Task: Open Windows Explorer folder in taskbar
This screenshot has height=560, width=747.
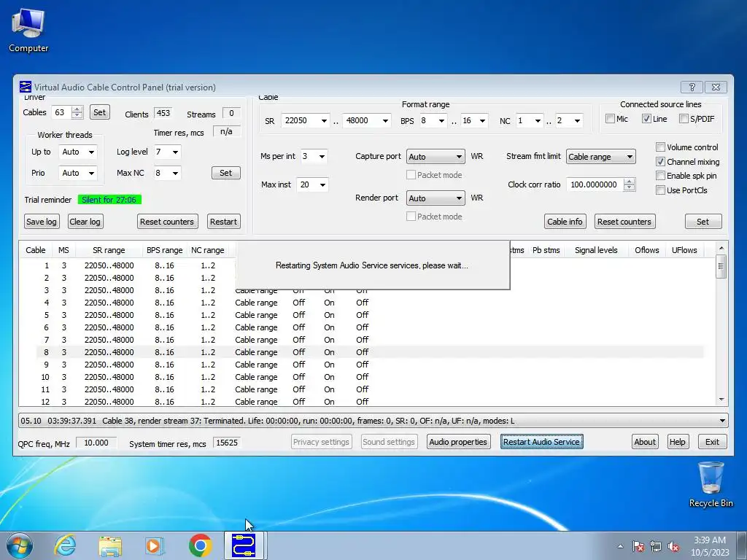Action: pyautogui.click(x=110, y=545)
